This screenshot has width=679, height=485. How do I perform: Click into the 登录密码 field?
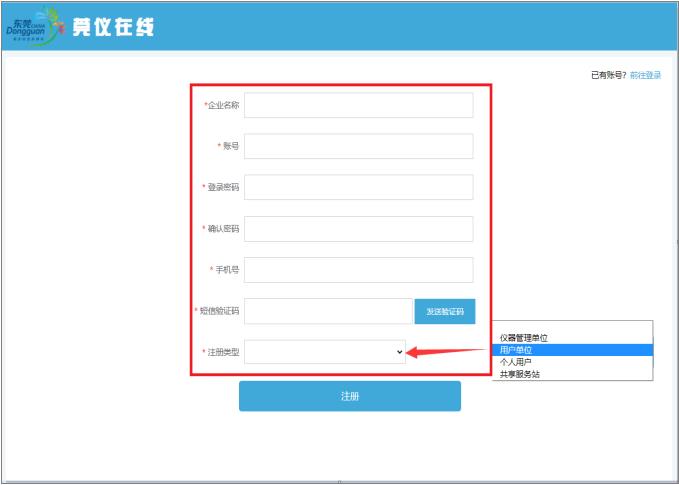point(358,188)
